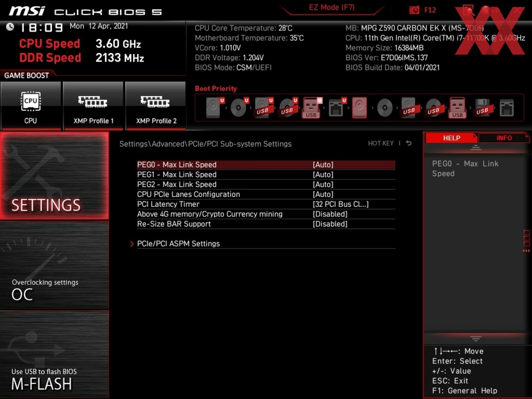Open PEG1 Max Link Speed [Auto] value
Image resolution: width=532 pixels, height=399 pixels.
(x=323, y=174)
